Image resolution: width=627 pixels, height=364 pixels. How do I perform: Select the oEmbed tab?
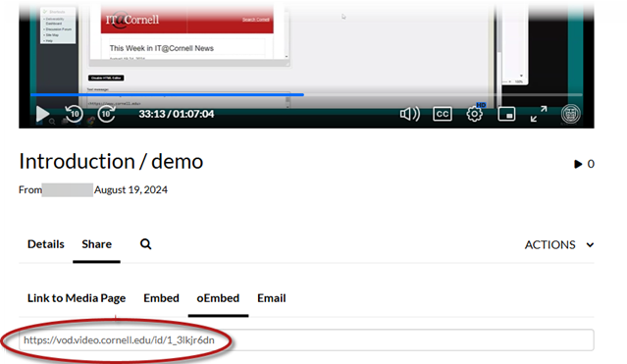click(x=218, y=298)
